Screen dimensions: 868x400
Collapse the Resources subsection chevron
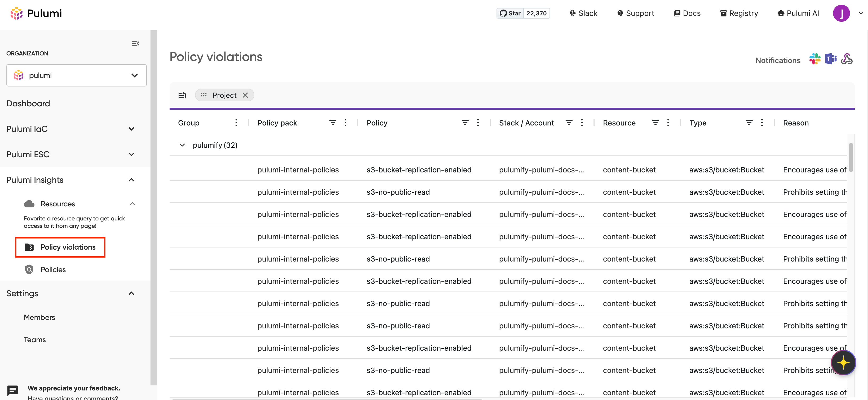(x=132, y=204)
